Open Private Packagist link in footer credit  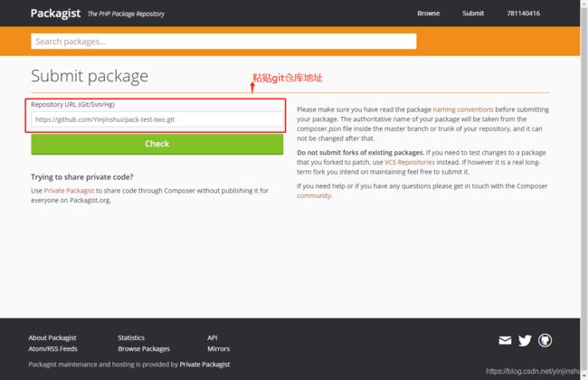coord(204,365)
